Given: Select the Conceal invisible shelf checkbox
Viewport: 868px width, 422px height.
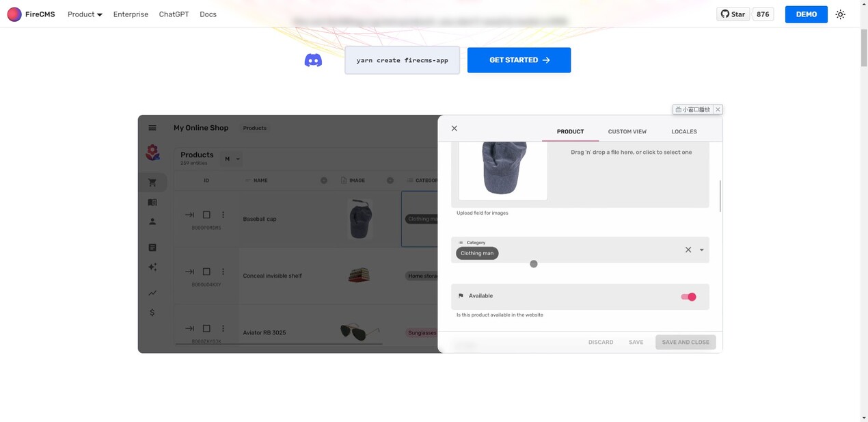Looking at the screenshot, I should [x=206, y=272].
